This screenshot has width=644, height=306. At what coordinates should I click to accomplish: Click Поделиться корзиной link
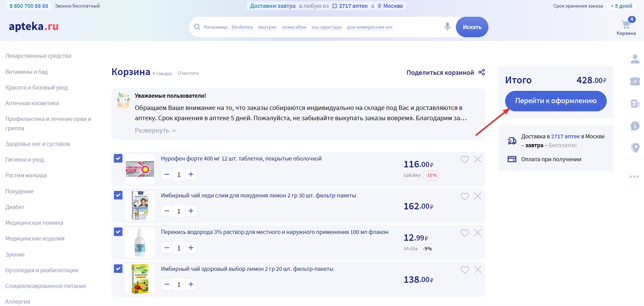(x=440, y=72)
